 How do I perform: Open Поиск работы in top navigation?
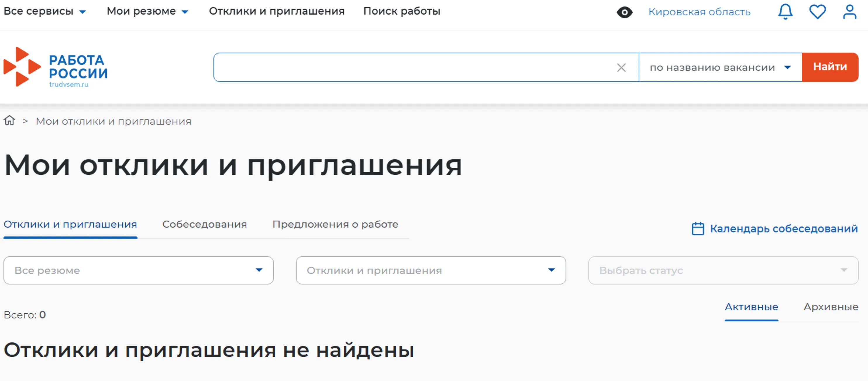[x=402, y=11]
